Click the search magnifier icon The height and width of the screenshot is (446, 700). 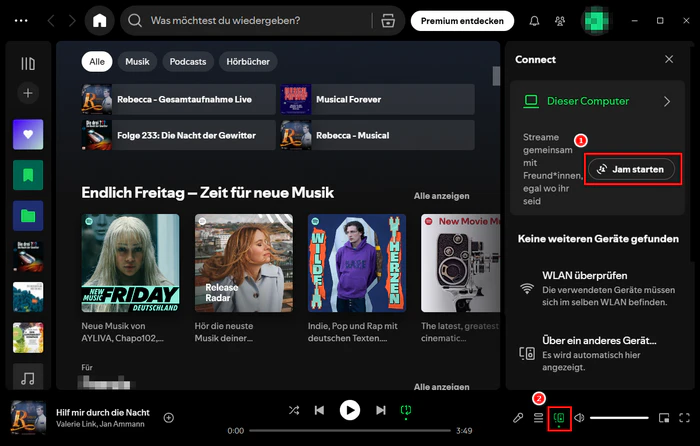point(135,21)
